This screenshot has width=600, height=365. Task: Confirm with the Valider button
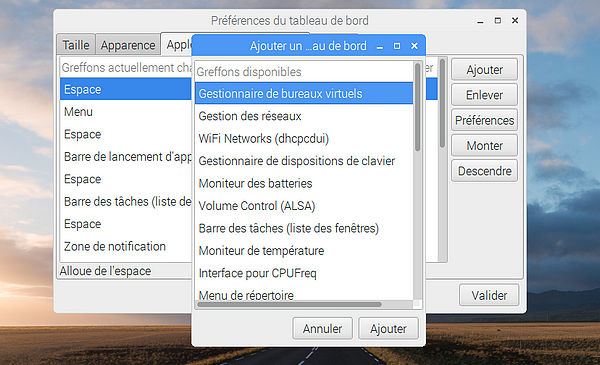489,295
